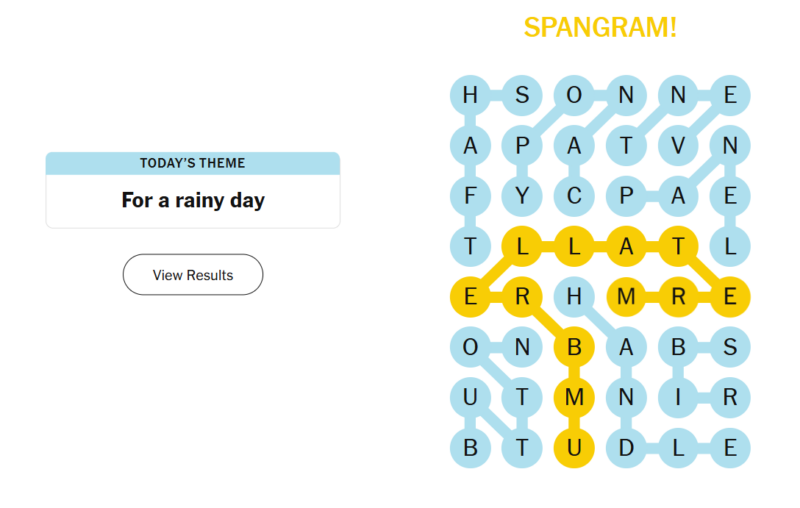800x508 pixels.
Task: Click the yellow M directly above yellow U
Action: point(574,398)
